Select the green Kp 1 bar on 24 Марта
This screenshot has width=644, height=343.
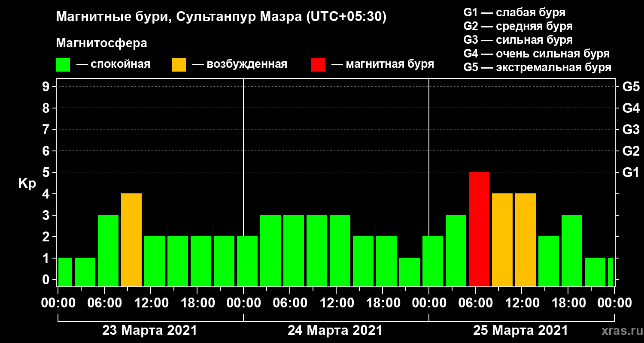[410, 272]
